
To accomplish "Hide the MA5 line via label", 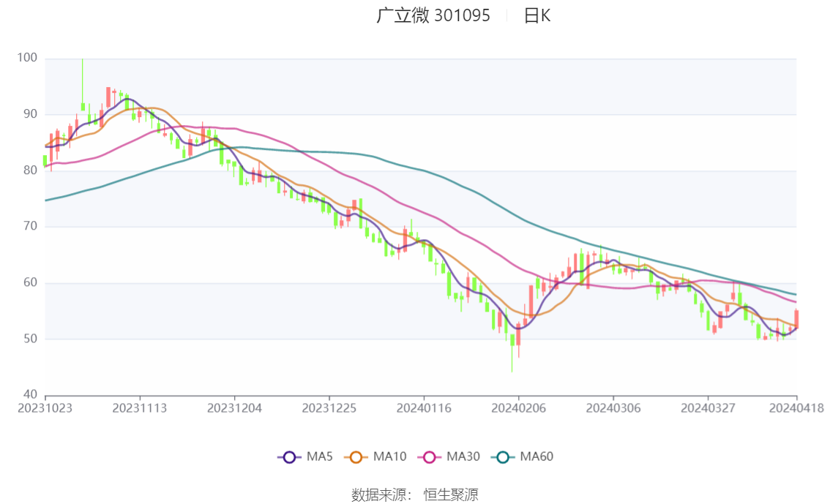I will click(x=320, y=456).
